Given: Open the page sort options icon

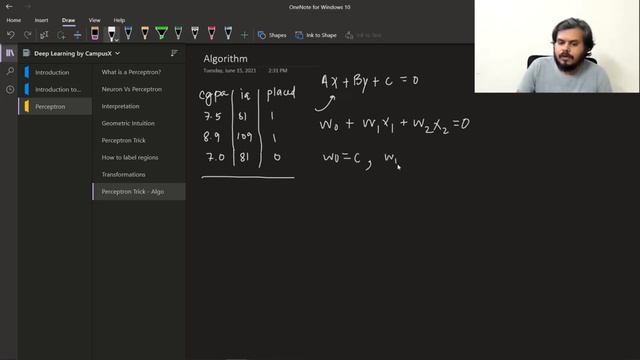Looking at the screenshot, I should point(174,53).
